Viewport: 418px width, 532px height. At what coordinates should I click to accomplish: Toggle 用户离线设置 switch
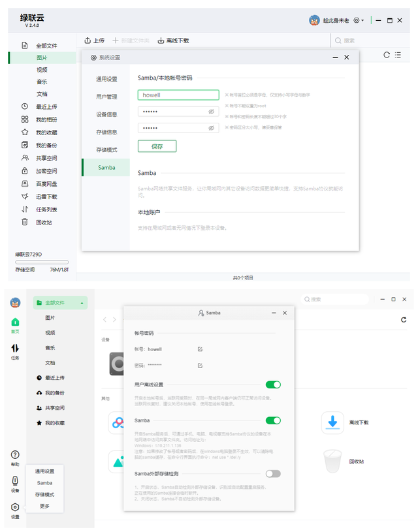tap(273, 384)
